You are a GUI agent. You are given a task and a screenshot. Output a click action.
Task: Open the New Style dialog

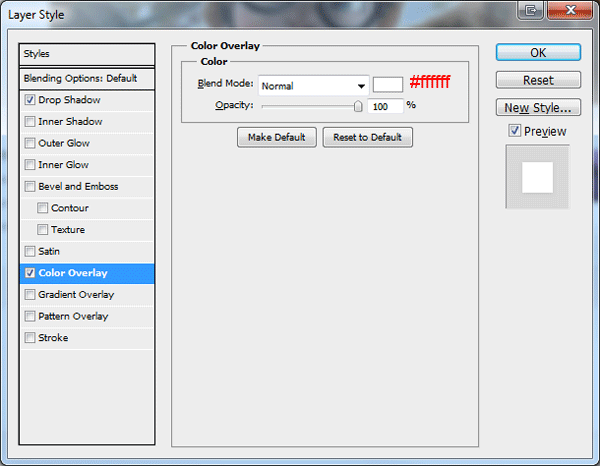click(538, 108)
